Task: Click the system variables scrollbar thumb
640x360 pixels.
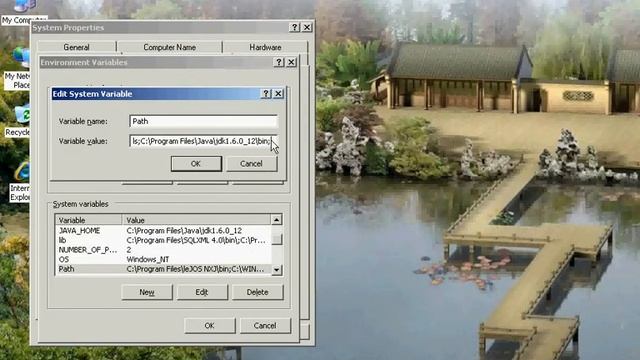Action: pos(277,239)
